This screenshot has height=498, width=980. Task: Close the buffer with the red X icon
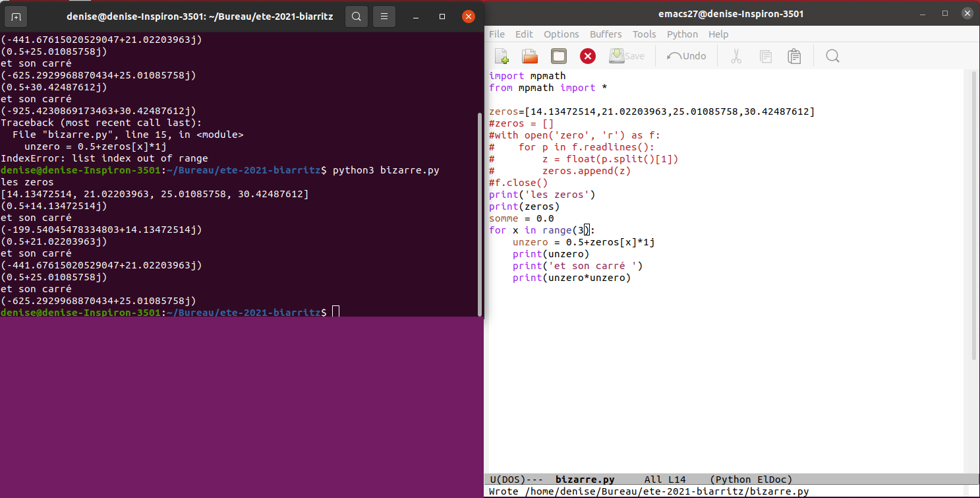[x=587, y=56]
